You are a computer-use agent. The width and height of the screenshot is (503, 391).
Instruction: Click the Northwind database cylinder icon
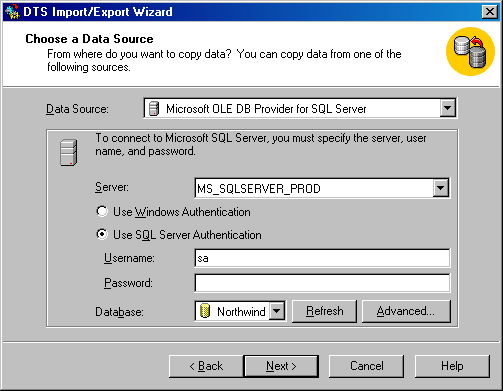[205, 311]
